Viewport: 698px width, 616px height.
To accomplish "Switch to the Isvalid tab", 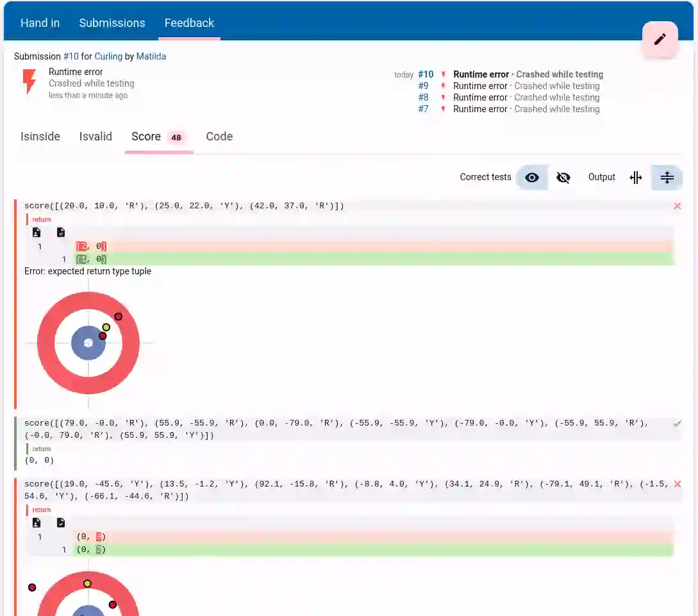I will point(96,136).
